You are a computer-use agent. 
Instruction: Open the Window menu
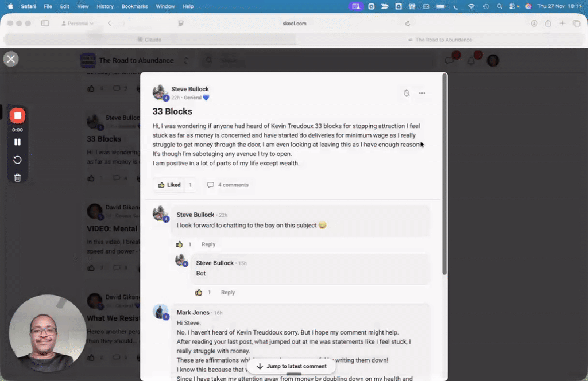(x=165, y=6)
